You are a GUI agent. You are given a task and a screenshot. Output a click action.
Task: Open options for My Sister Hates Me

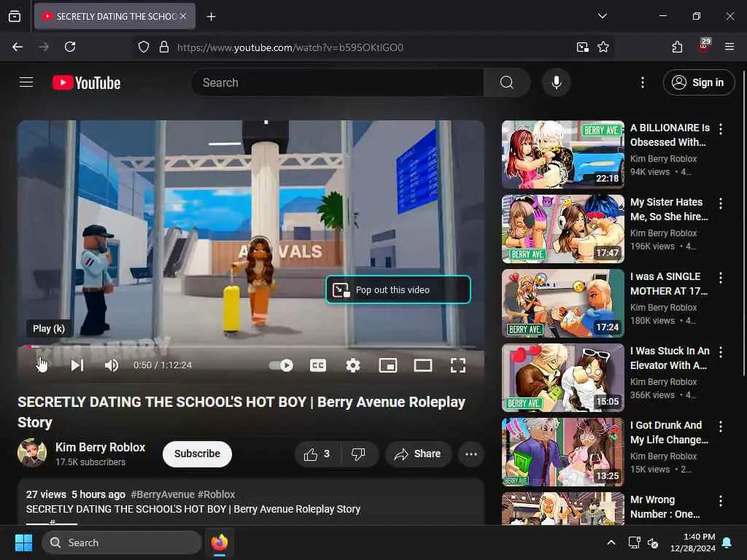(x=720, y=203)
